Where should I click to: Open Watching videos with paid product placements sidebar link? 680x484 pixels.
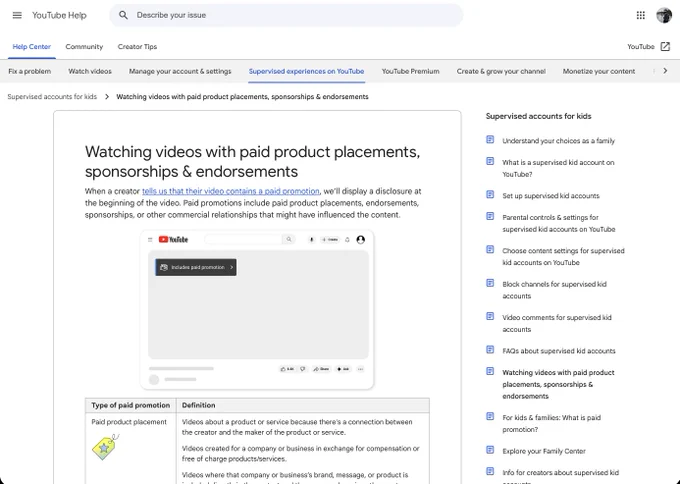(558, 384)
